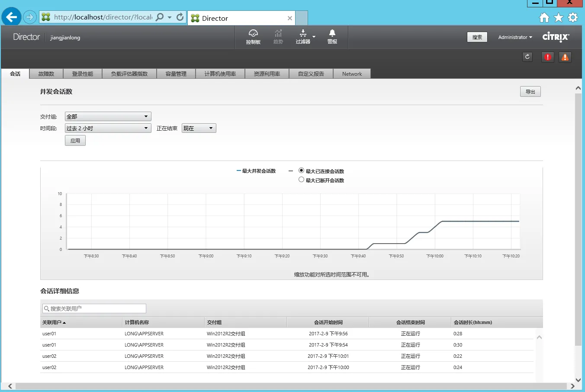Open the 交付组 dropdown
Image resolution: width=585 pixels, height=392 pixels.
pyautogui.click(x=108, y=116)
